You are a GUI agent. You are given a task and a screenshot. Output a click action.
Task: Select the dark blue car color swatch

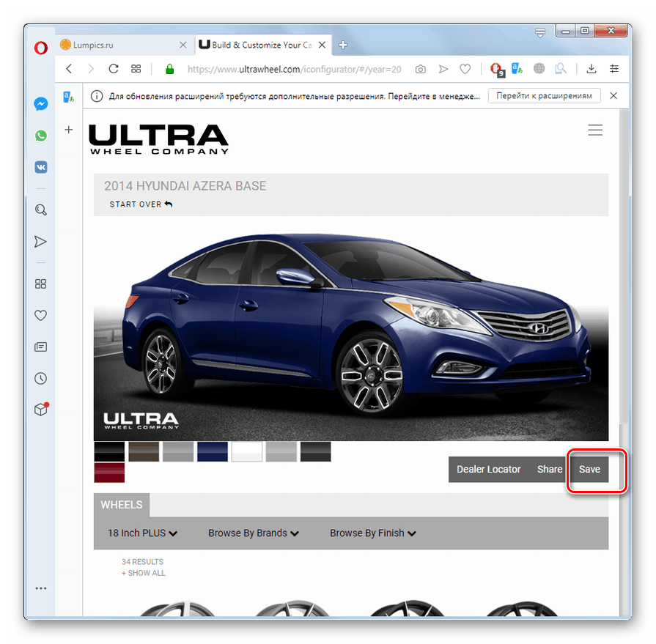(212, 451)
